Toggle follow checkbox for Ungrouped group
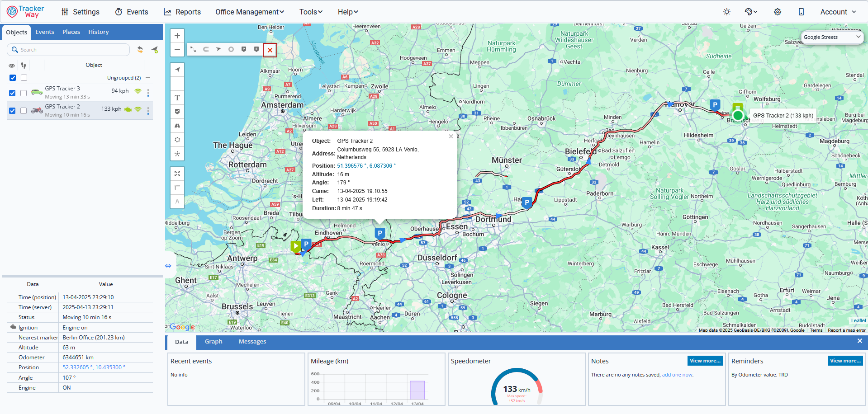Image resolution: width=868 pixels, height=414 pixels. click(24, 78)
